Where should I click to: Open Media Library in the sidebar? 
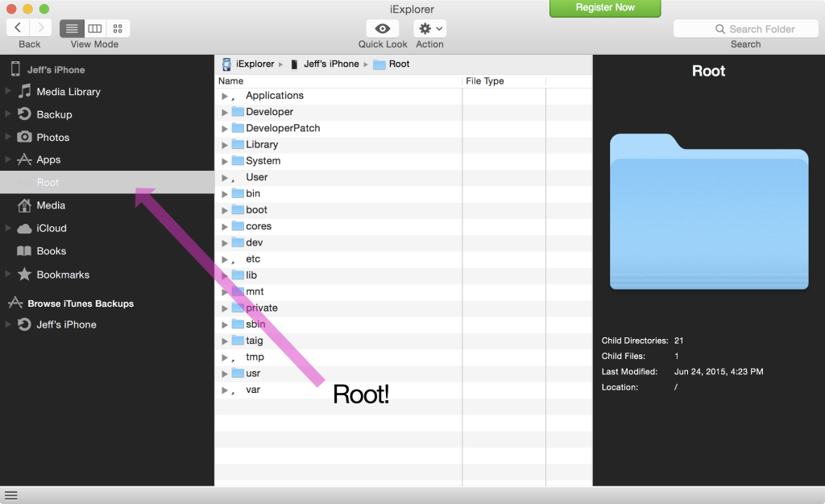click(68, 92)
